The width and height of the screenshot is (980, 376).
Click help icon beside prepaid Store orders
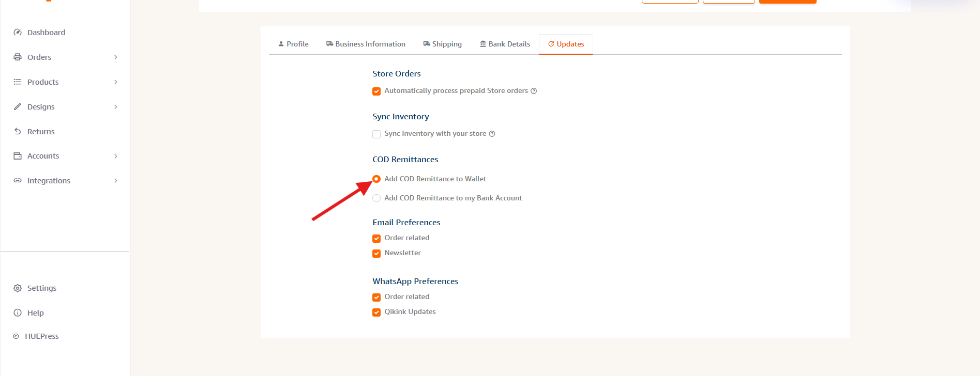pos(534,91)
